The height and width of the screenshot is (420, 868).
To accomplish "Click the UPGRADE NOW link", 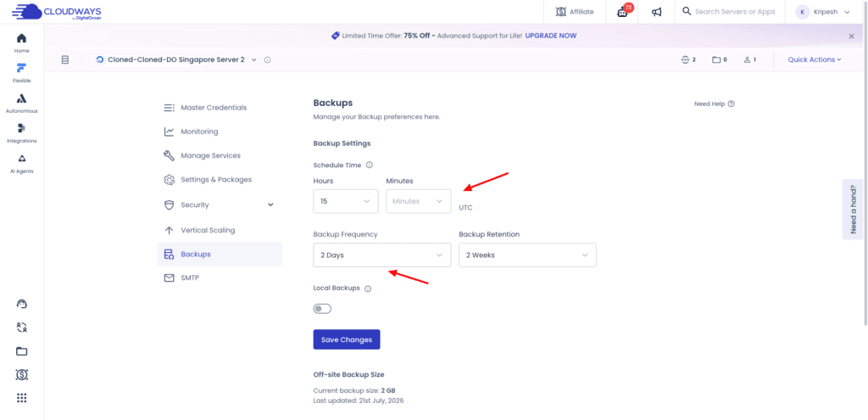I will 551,36.
